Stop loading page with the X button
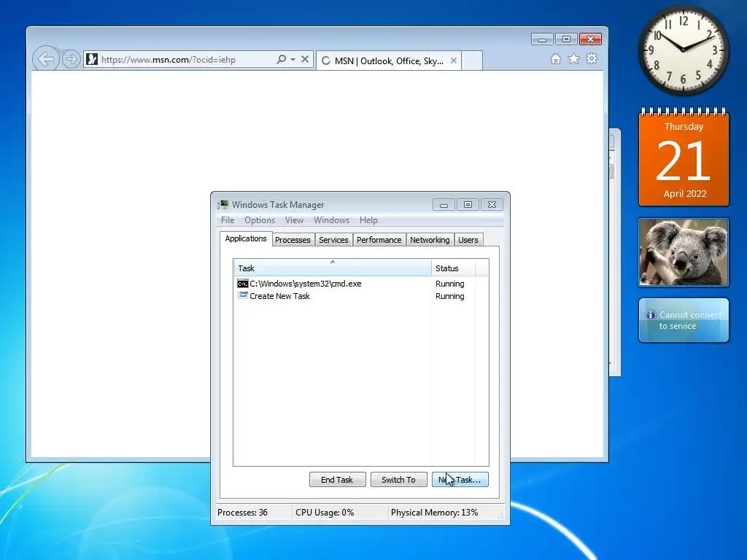This screenshot has width=747, height=560. (x=305, y=60)
